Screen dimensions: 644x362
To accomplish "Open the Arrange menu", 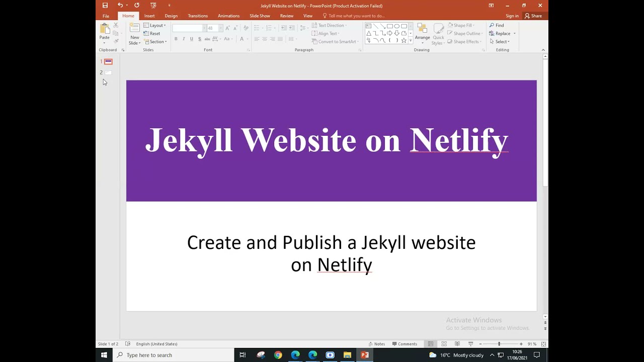I will (422, 33).
